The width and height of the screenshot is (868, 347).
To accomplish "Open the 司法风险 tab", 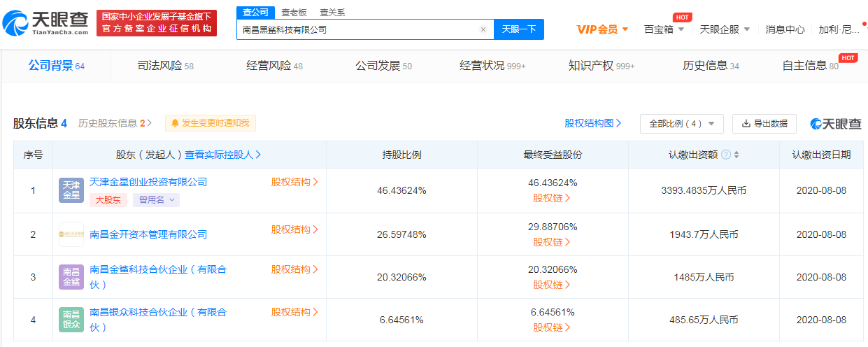I will [x=165, y=66].
